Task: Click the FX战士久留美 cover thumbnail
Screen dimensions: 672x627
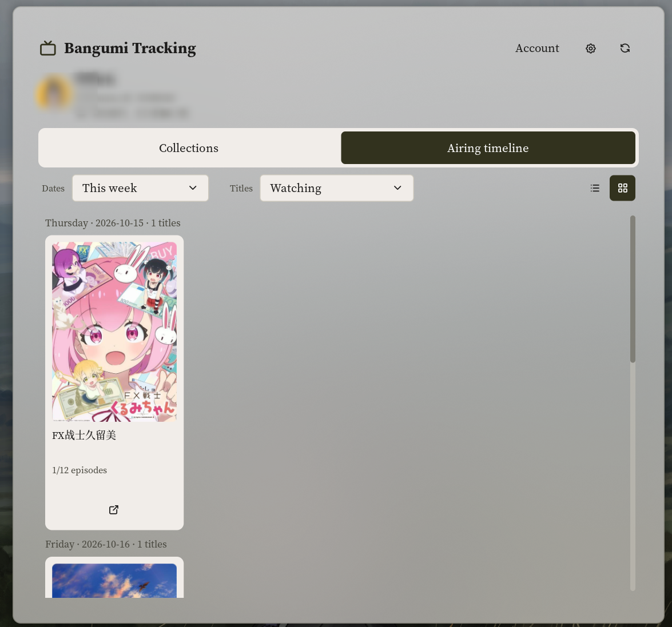Action: [x=114, y=332]
